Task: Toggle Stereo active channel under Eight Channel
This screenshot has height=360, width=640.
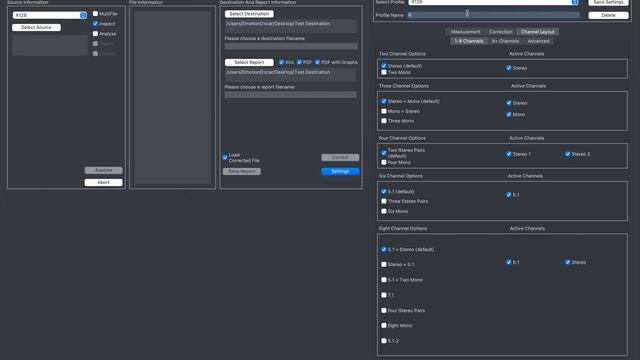Action: [x=567, y=262]
